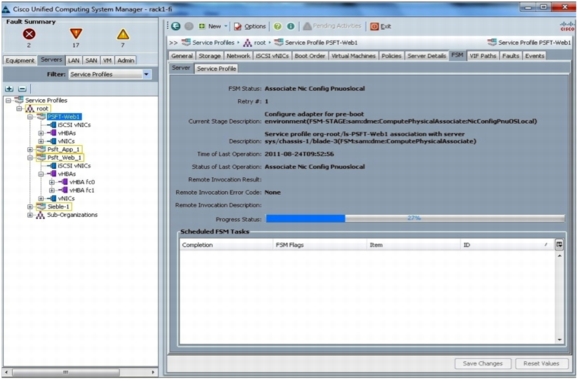Expand vNICs under PSFT-Web1
Image resolution: width=578 pixels, height=381 pixels.
tap(41, 141)
